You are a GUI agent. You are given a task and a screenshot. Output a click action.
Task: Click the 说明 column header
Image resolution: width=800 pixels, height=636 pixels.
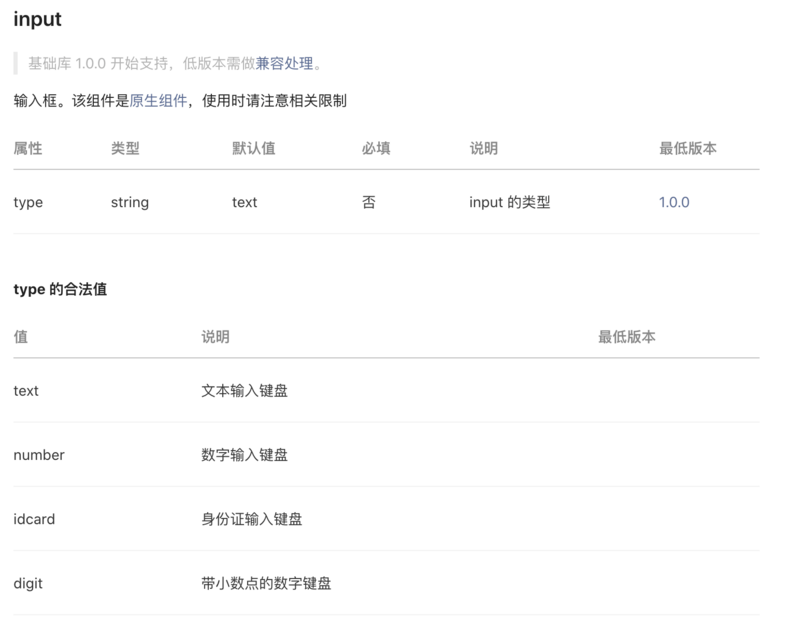coord(480,148)
